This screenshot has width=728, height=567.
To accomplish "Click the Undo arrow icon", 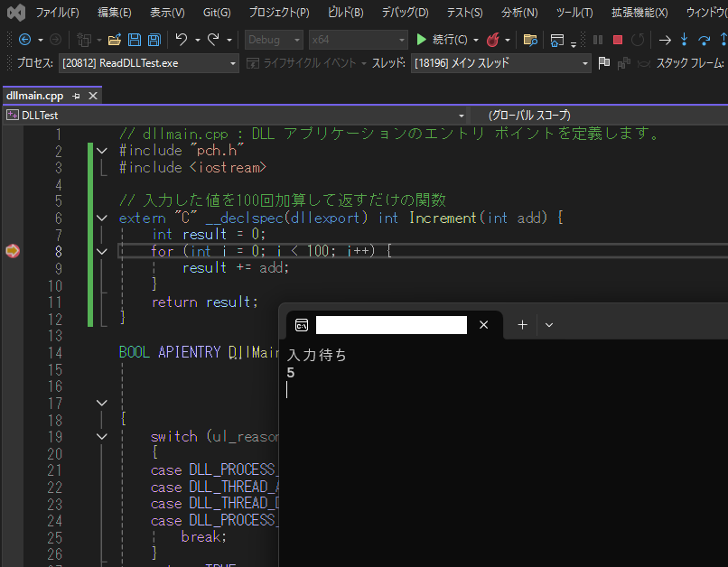I will point(182,40).
